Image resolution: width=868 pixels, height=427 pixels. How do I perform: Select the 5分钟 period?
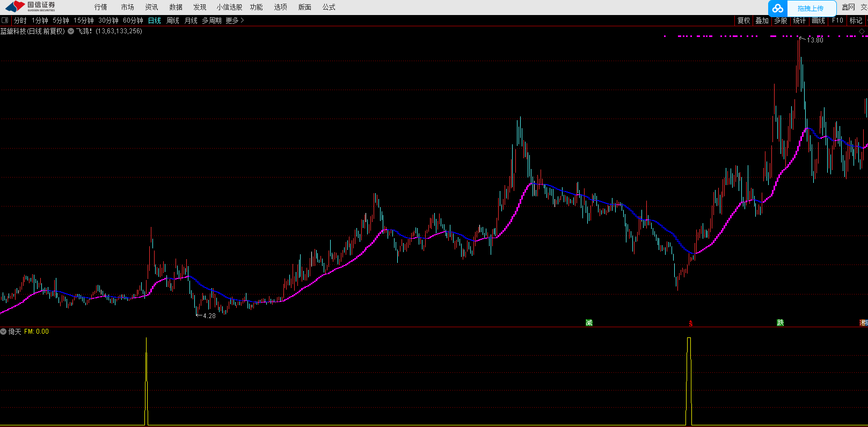(61, 20)
